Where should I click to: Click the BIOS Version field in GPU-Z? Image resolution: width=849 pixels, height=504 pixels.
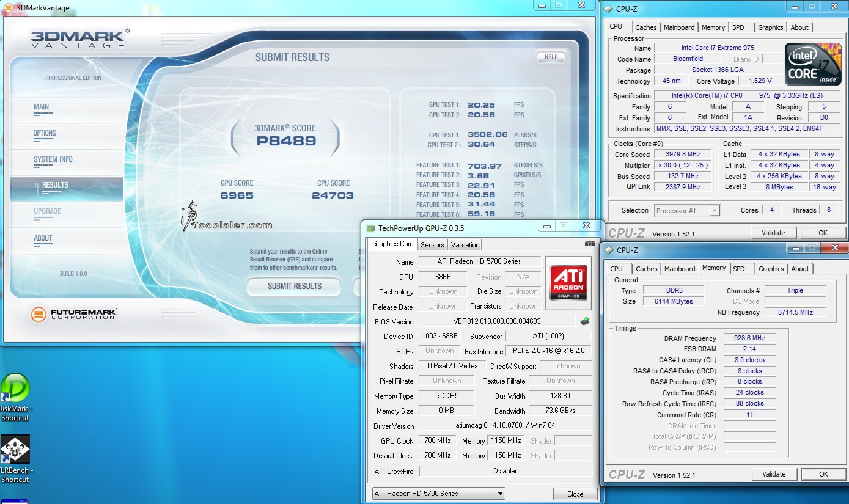tap(497, 321)
